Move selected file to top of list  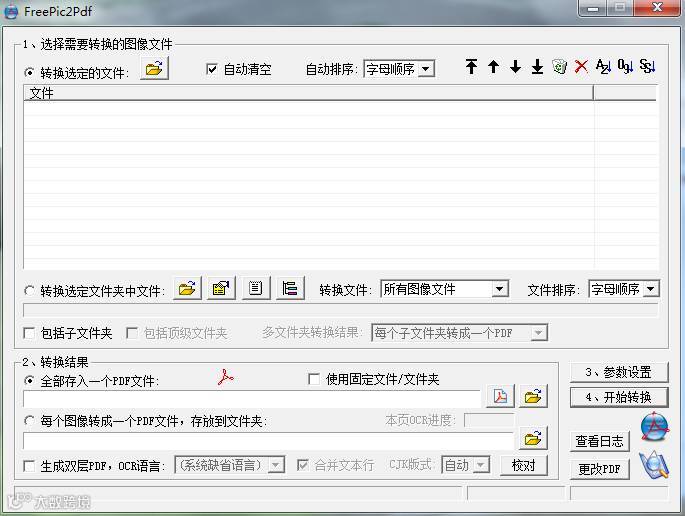tap(471, 66)
